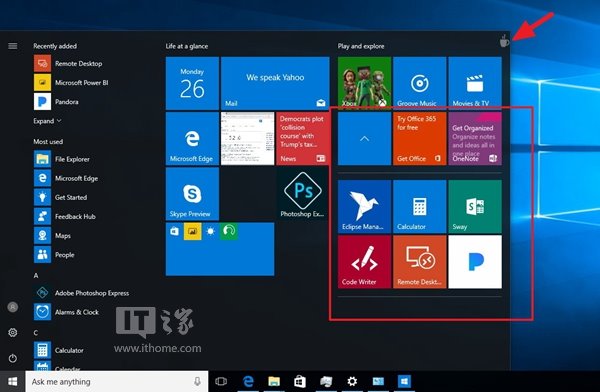This screenshot has width=600, height=392.
Task: Open the Photoshop Express tile
Action: pyautogui.click(x=303, y=194)
